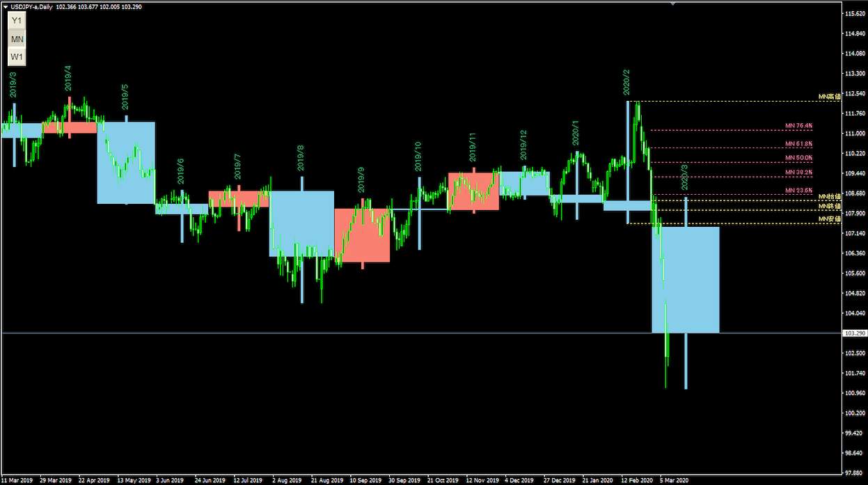Click the USDJPY-a,Daily chart title text

(30, 6)
